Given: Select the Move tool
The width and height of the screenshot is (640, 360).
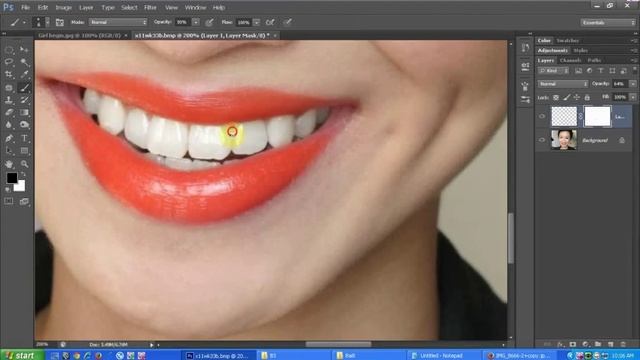Looking at the screenshot, I should pyautogui.click(x=24, y=50).
